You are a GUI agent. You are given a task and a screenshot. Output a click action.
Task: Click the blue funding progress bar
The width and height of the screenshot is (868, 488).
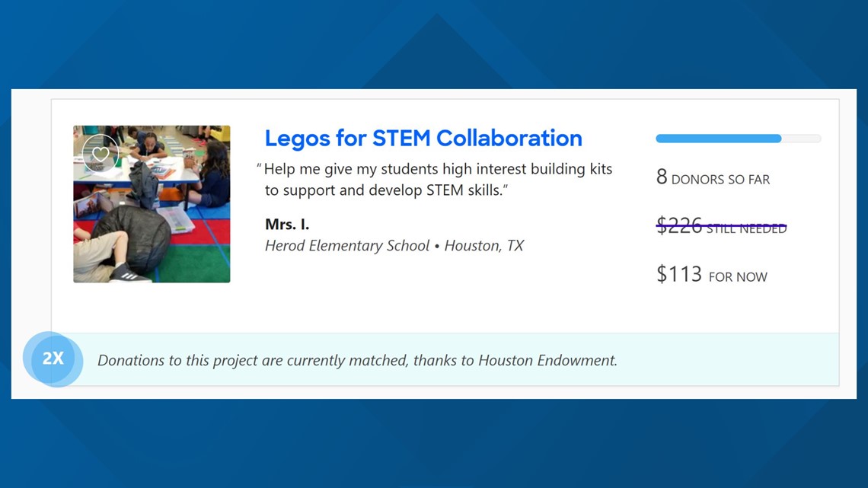click(739, 139)
